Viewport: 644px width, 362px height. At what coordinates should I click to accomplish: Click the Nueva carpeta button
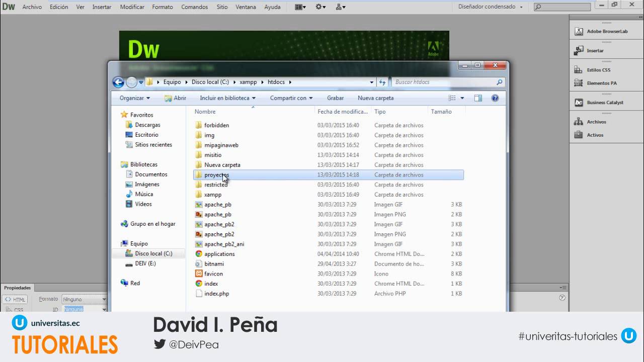[x=376, y=98]
